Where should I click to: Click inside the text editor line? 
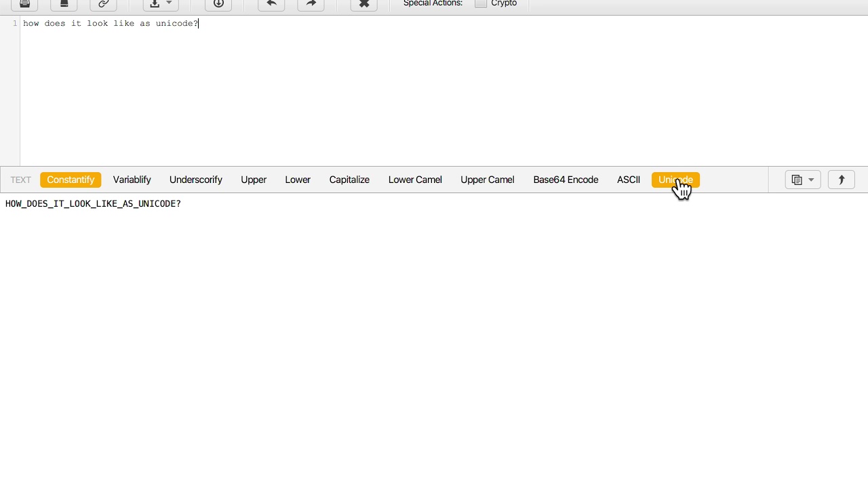108,23
